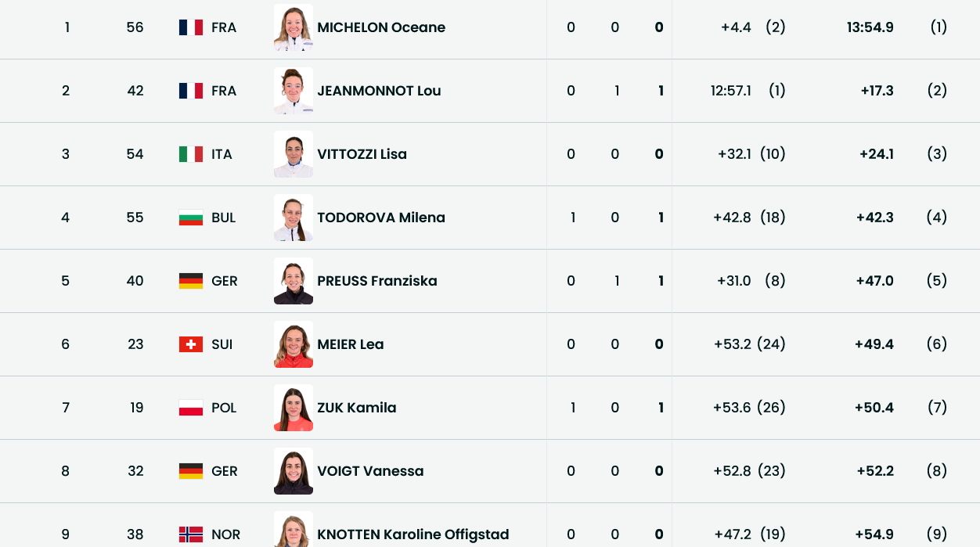Screen dimensions: 980x547
Task: Click the Swiss flag next to MEIER
Action: (191, 344)
